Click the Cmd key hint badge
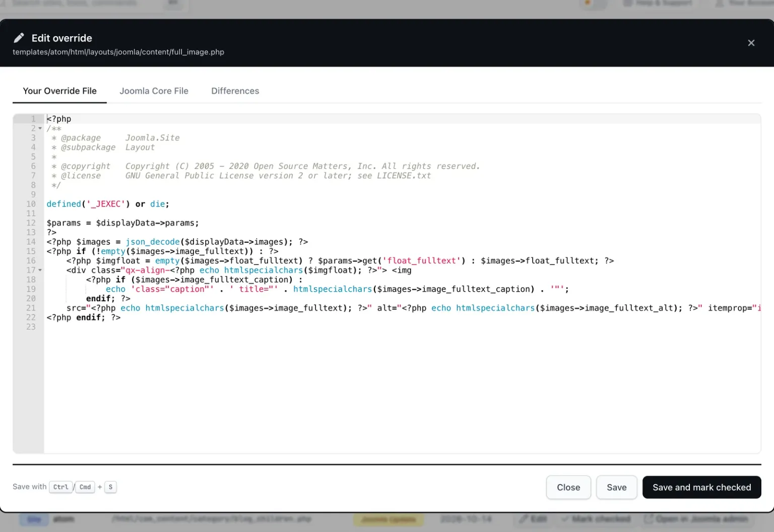Screen dimensions: 774x532 (85, 487)
